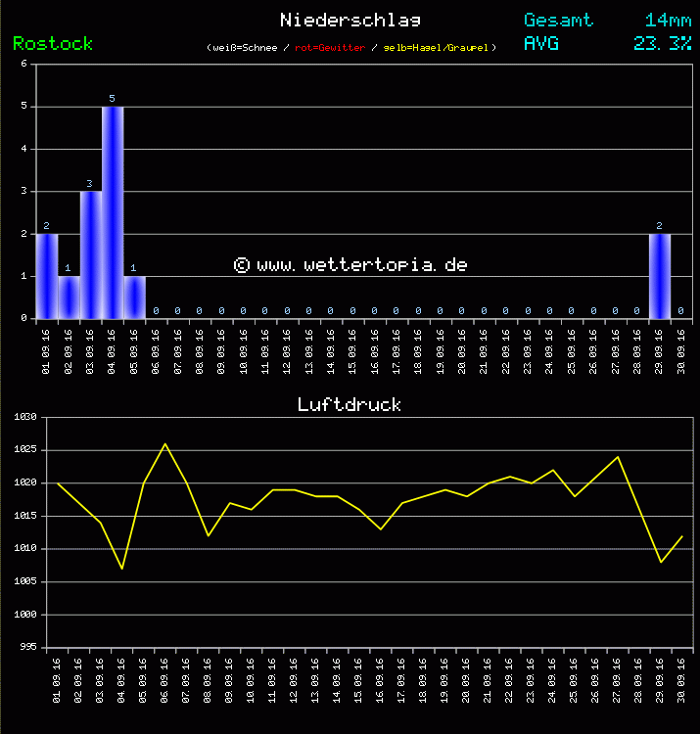Select the 29.09.16 precipitation bar
Image resolution: width=700 pixels, height=734 pixels.
click(659, 276)
